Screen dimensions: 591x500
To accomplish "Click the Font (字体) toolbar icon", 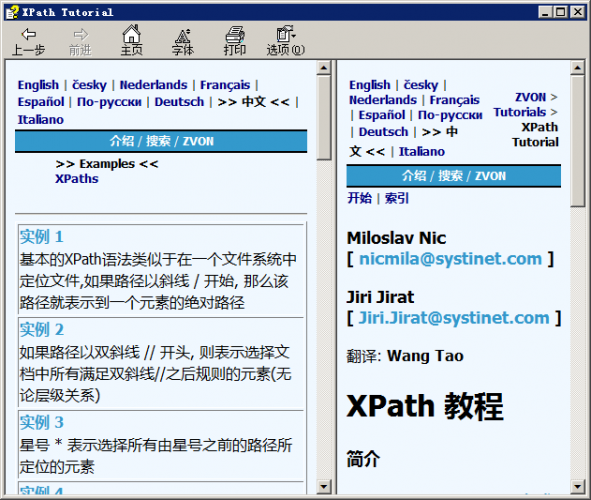I will point(183,35).
